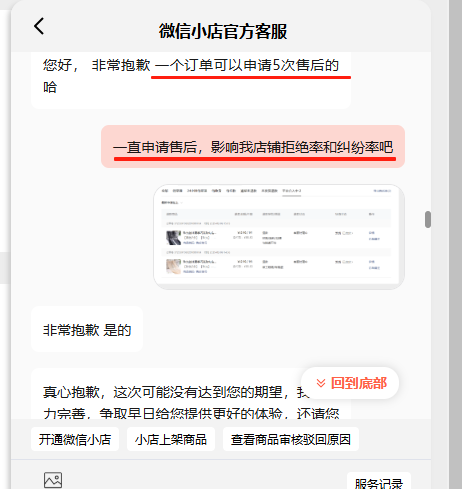
Task: Select the 开通微信小店 quick reply
Action: click(75, 439)
